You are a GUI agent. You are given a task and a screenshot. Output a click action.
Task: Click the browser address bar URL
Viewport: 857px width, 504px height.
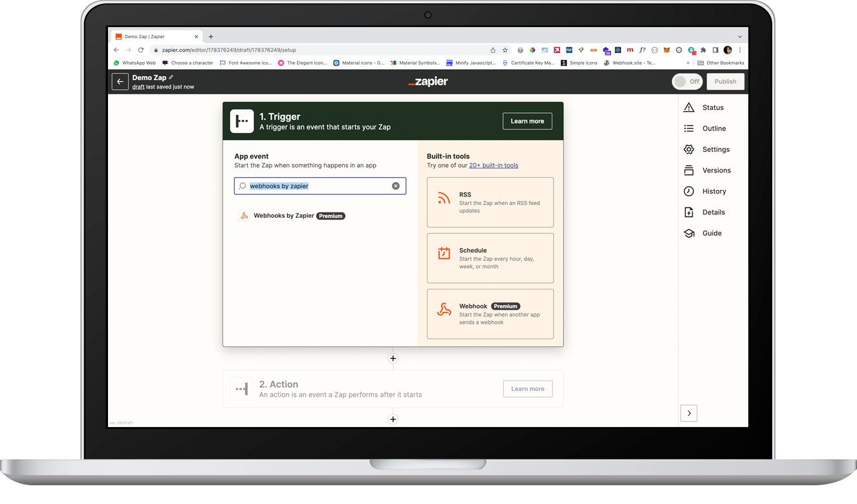229,50
